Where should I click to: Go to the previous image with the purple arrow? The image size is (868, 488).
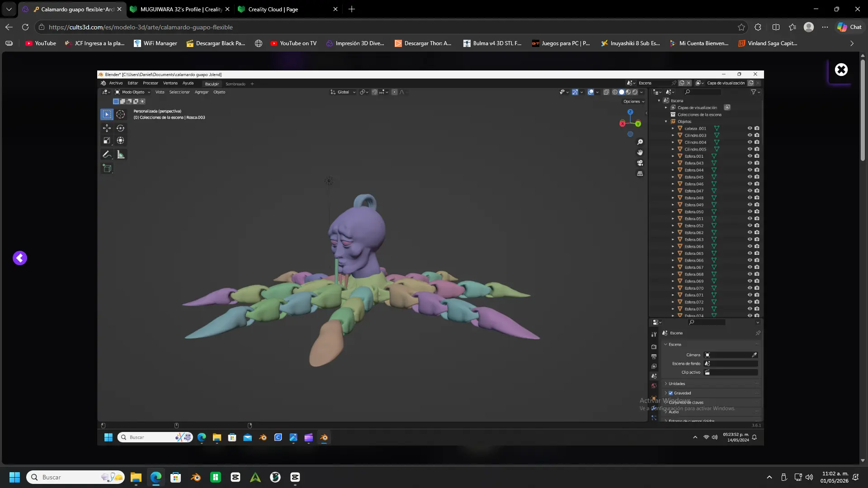point(20,258)
